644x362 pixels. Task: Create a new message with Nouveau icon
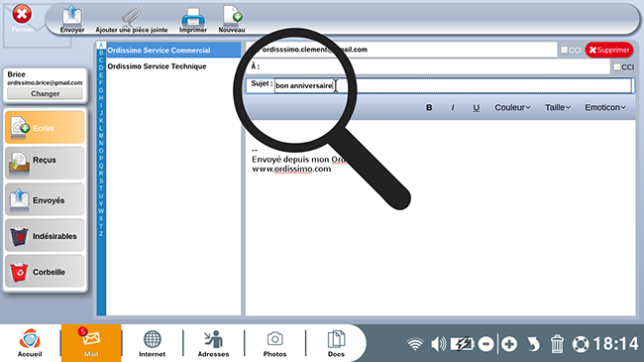point(232,19)
